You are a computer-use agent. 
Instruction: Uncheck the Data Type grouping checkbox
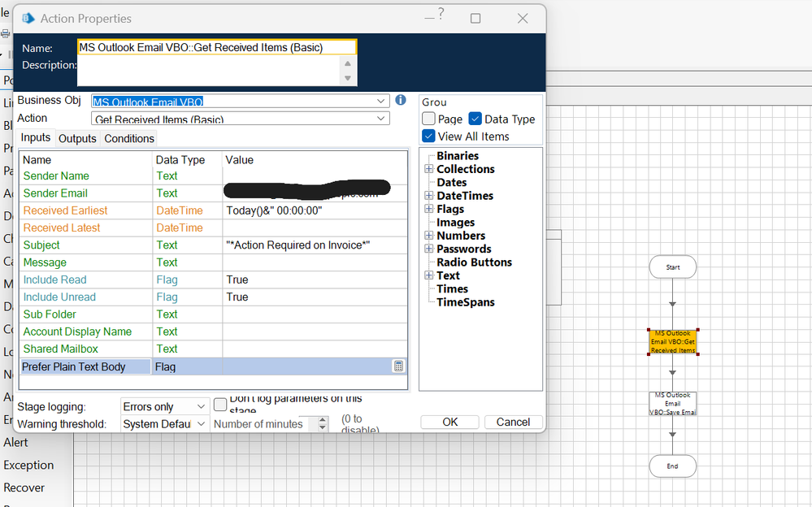pyautogui.click(x=475, y=119)
